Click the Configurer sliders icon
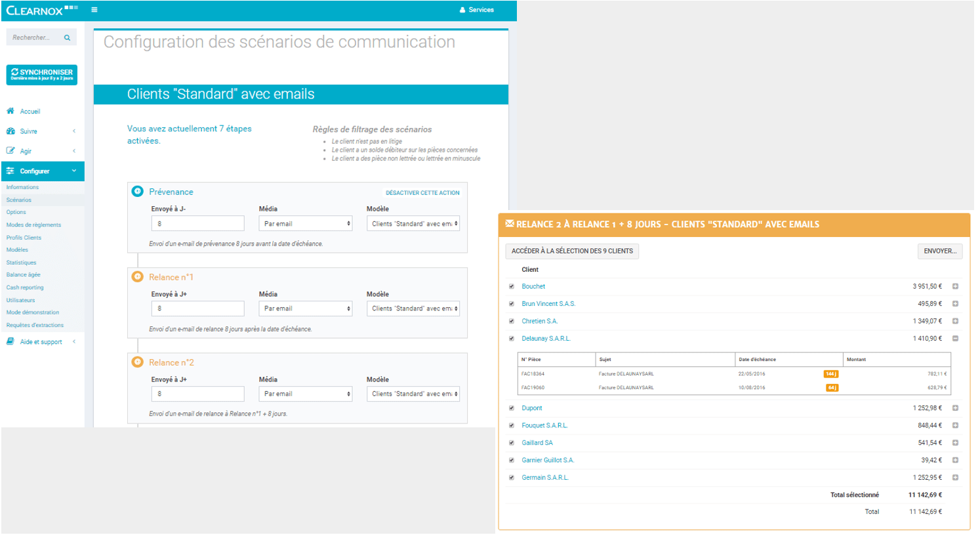 pos(10,171)
